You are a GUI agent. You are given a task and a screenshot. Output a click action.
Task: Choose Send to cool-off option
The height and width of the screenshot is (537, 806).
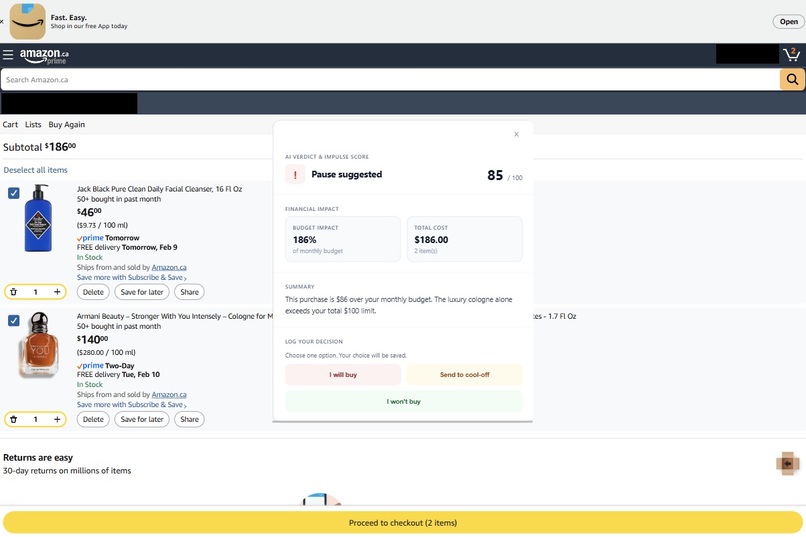pos(465,375)
